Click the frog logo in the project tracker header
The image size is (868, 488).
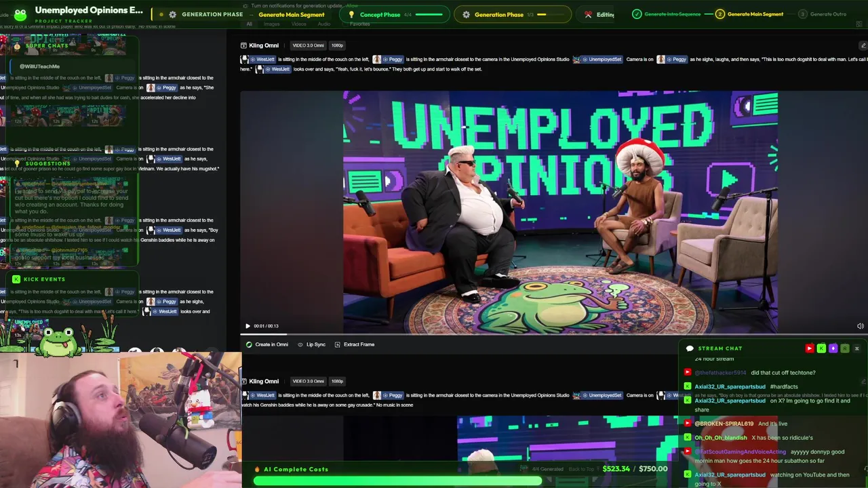point(20,14)
